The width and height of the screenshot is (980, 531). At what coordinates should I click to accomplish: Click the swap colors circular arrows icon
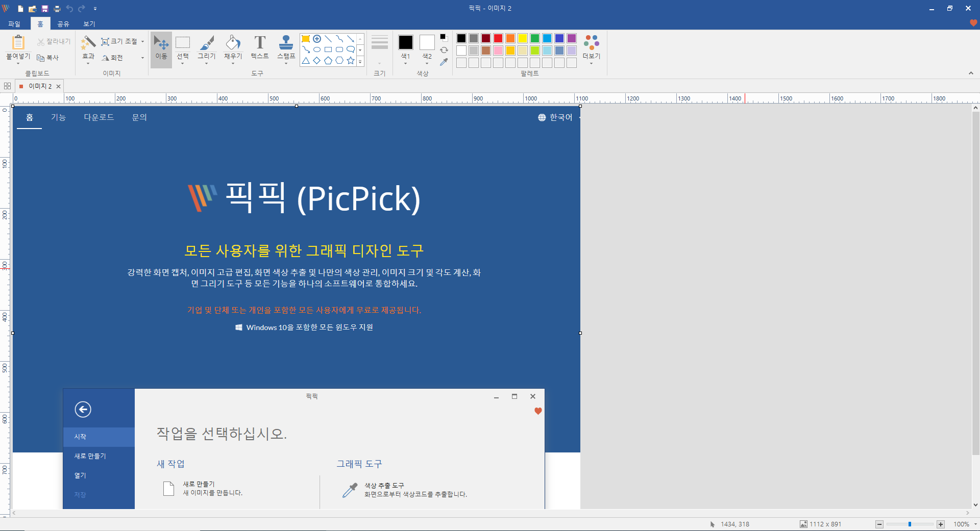[444, 50]
